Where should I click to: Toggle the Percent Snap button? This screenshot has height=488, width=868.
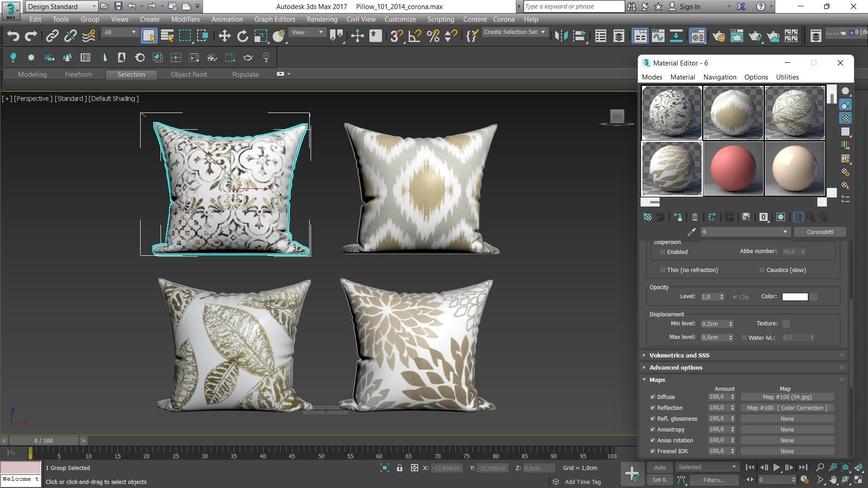(433, 36)
